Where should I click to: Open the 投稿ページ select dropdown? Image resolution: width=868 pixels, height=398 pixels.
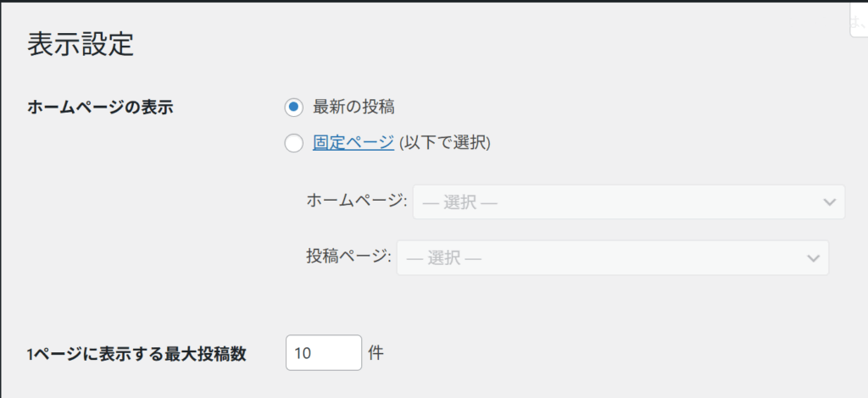point(614,257)
